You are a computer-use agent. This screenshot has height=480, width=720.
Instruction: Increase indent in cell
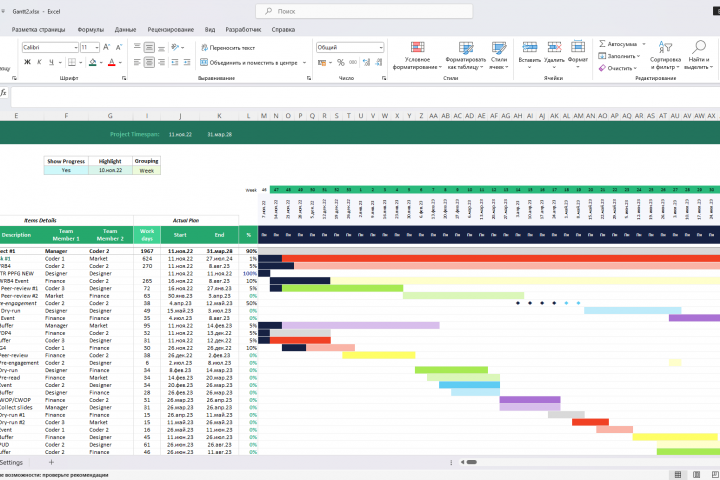point(187,62)
